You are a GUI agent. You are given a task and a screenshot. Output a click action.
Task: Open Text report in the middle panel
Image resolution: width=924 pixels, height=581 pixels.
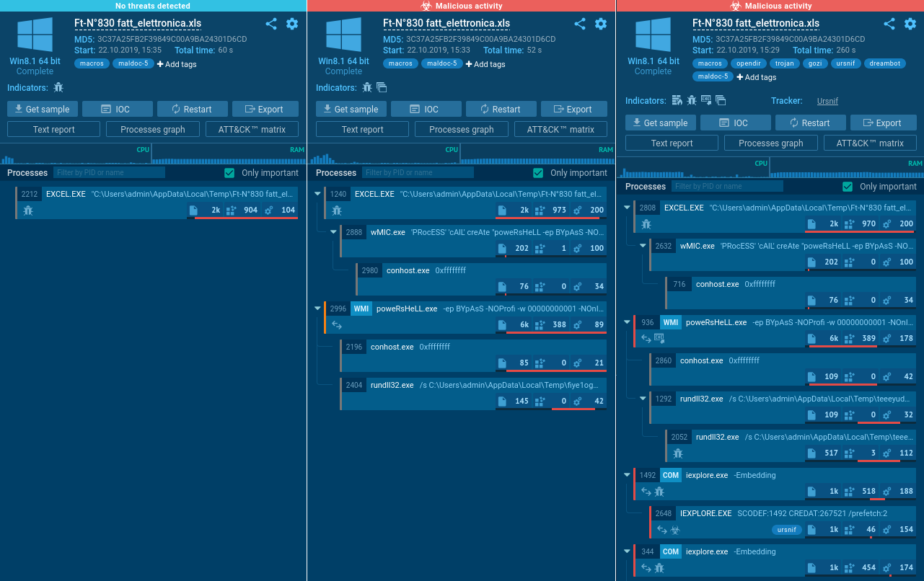(362, 130)
